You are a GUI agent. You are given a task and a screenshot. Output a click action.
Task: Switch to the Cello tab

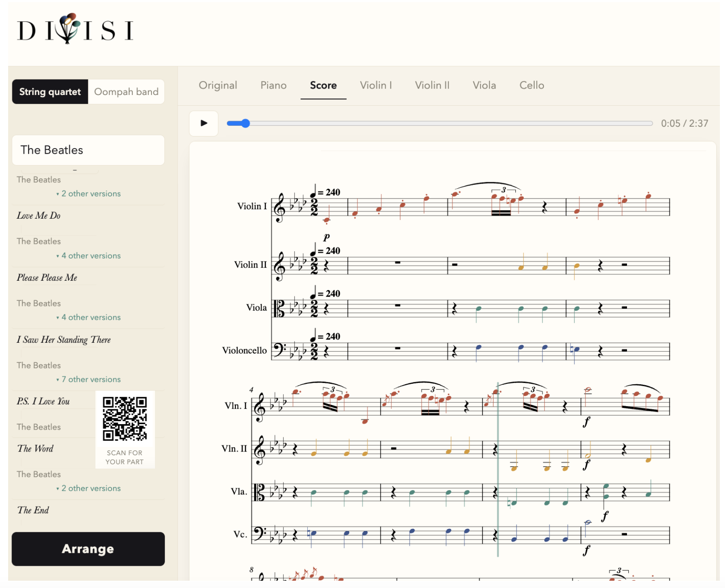(x=532, y=85)
